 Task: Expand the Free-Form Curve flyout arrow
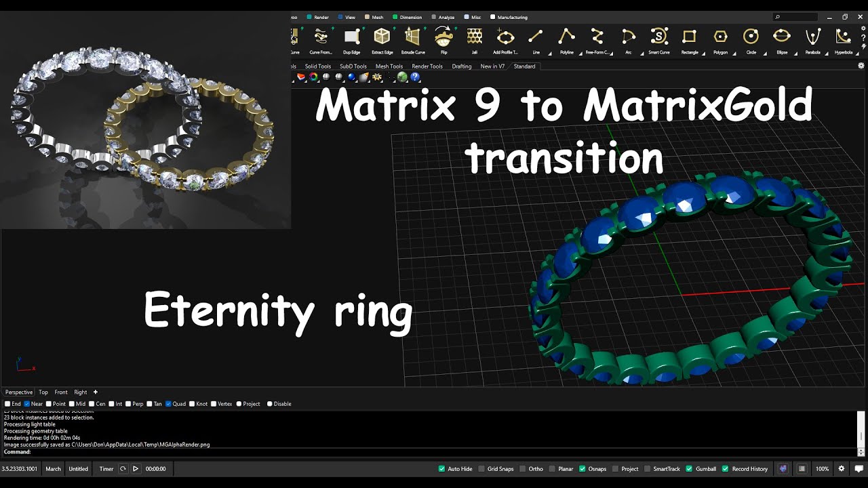[x=611, y=54]
